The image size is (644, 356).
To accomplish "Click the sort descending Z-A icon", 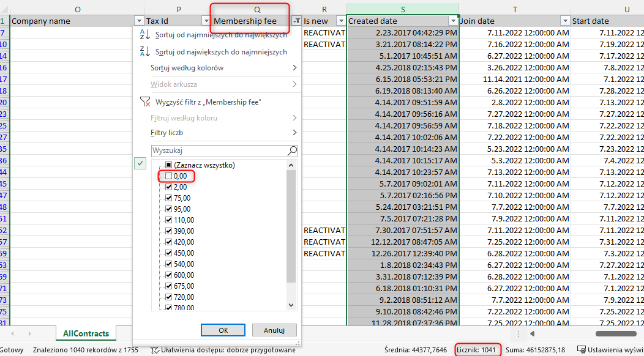I will coord(143,52).
